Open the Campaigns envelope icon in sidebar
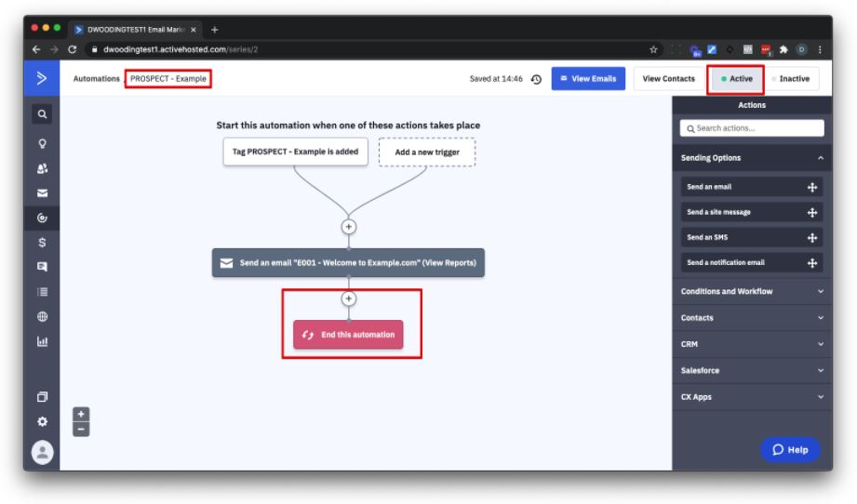 pos(42,193)
